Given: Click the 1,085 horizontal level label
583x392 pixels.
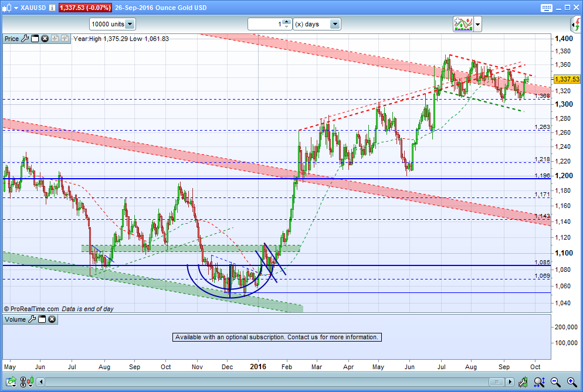Looking at the screenshot, I should (x=542, y=262).
